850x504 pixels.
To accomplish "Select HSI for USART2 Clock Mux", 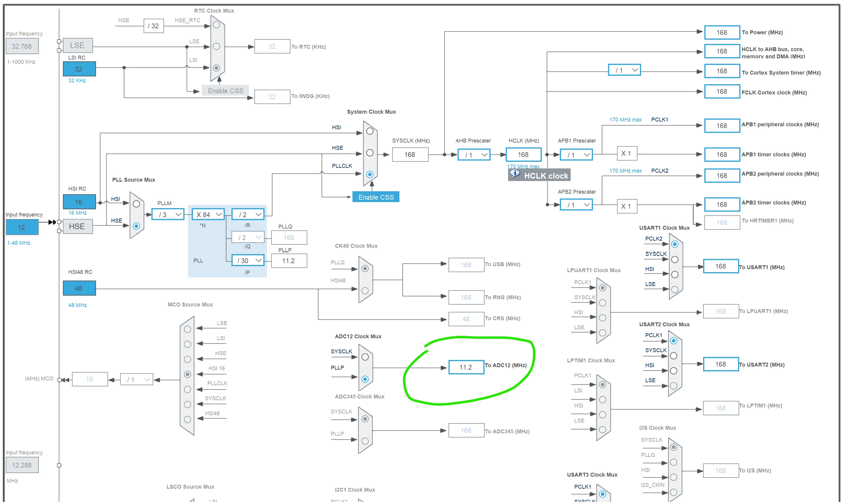I will click(x=674, y=371).
